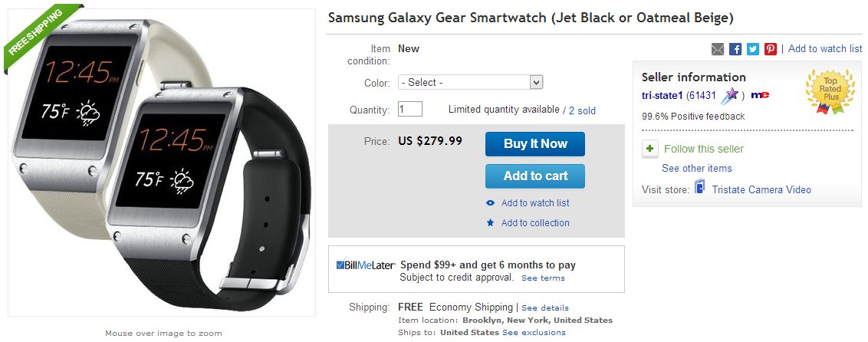This screenshot has width=868, height=342.
Task: Click the store door icon
Action: coord(699,189)
